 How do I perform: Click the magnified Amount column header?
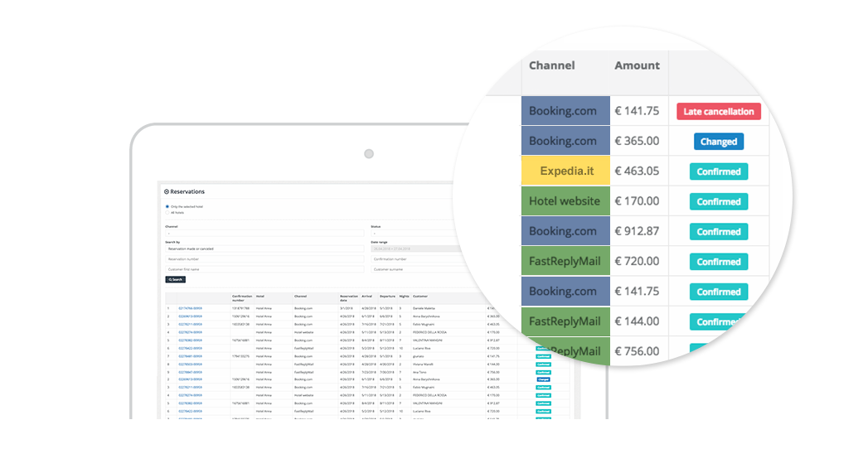[x=638, y=65]
